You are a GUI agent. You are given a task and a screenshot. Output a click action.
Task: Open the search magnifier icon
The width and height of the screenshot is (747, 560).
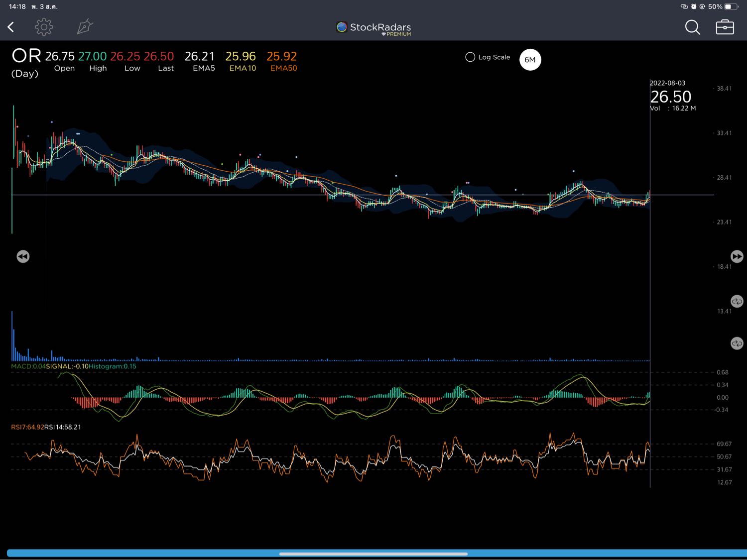692,27
